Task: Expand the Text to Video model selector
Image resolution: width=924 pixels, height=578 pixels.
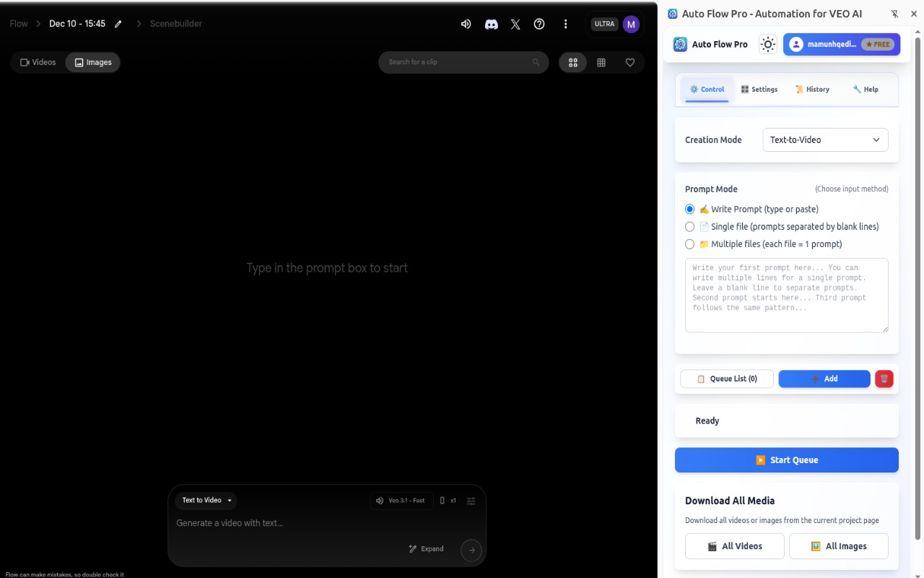Action: pyautogui.click(x=205, y=500)
